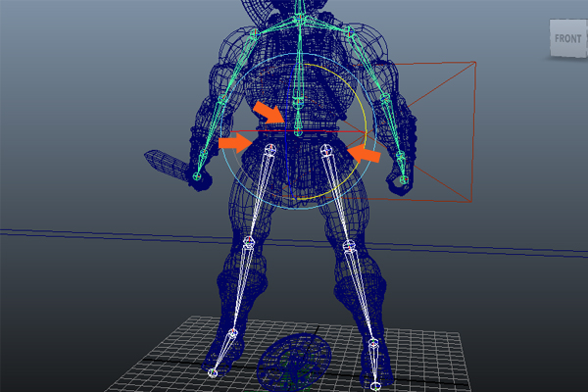Select the hip joint of the left-side white leg chain
This screenshot has width=588, height=392.
[270, 150]
